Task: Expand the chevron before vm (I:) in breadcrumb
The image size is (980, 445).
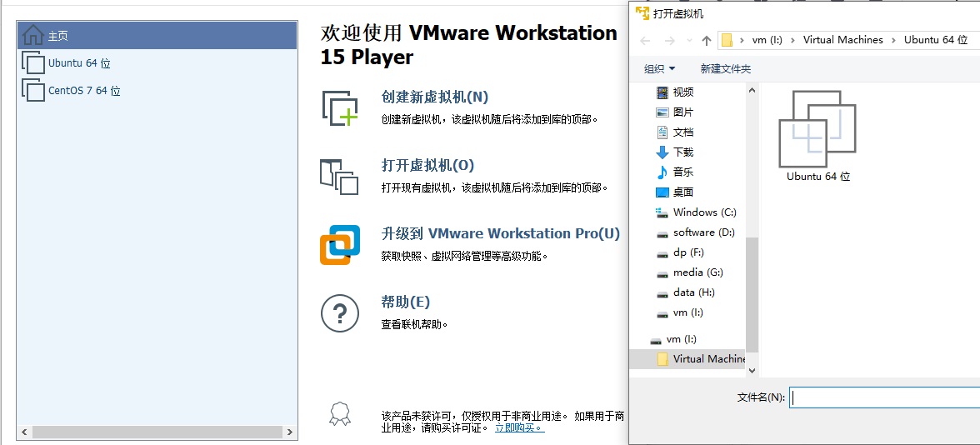Action: pyautogui.click(x=742, y=40)
